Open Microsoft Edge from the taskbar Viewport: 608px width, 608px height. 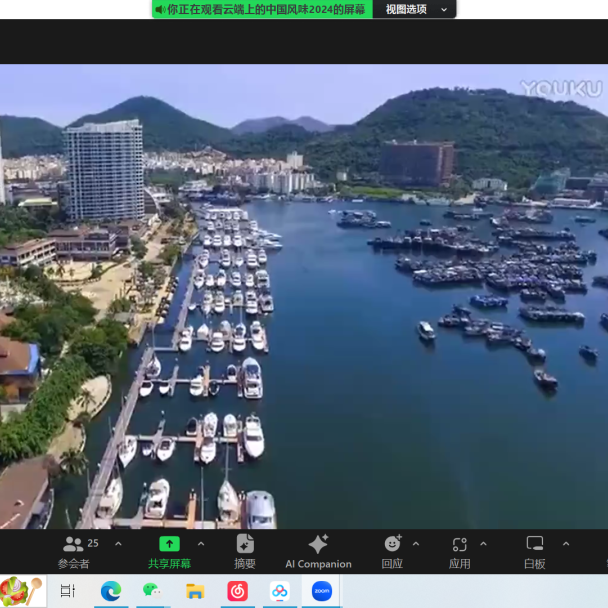coord(110,591)
